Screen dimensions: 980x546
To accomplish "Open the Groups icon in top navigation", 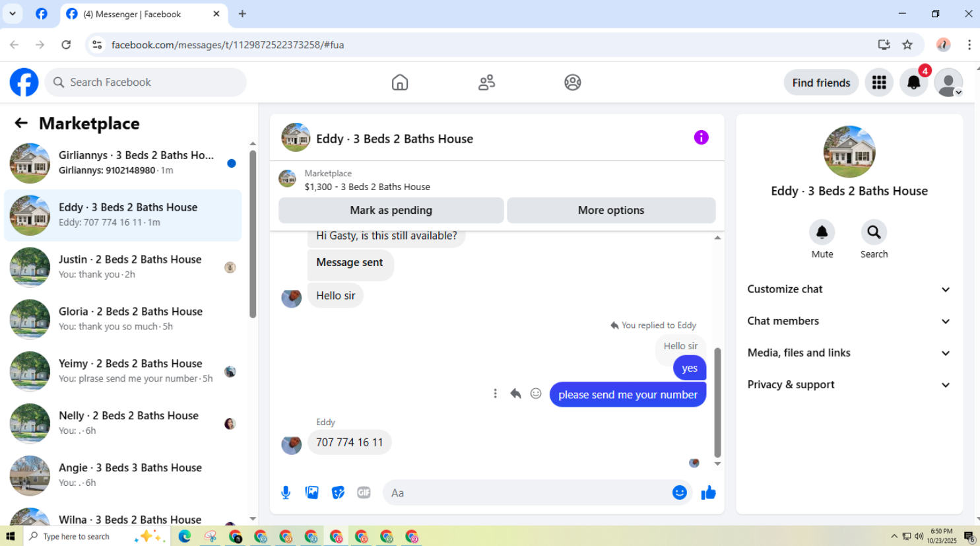I will (x=573, y=83).
